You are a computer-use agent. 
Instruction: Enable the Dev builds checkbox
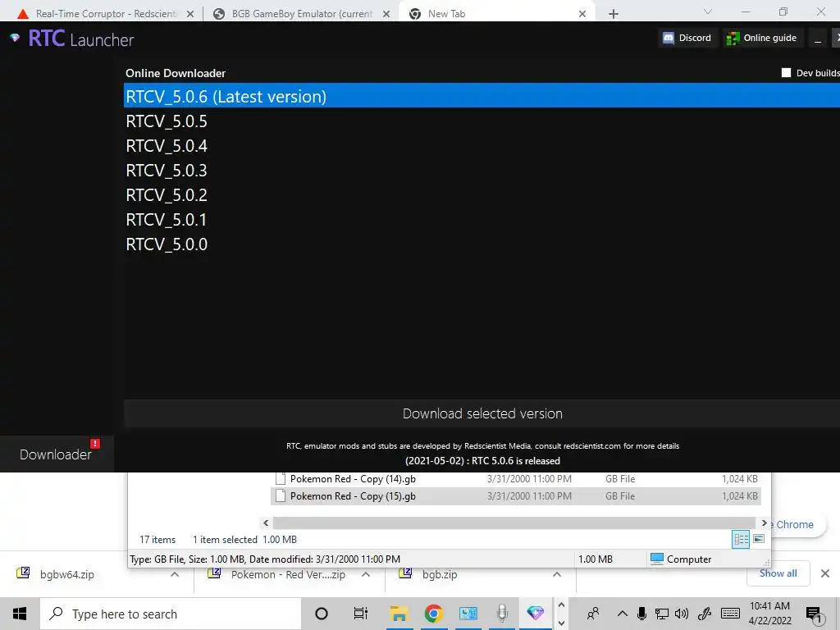click(786, 73)
